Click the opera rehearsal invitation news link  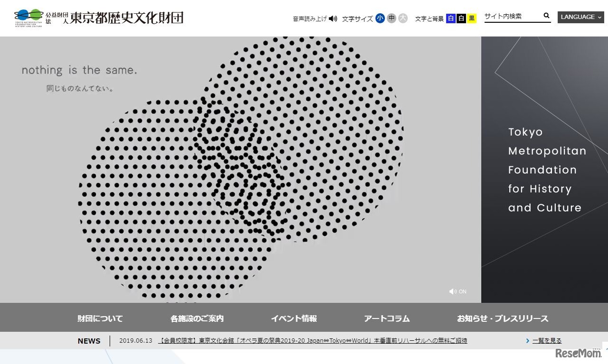[x=313, y=340]
